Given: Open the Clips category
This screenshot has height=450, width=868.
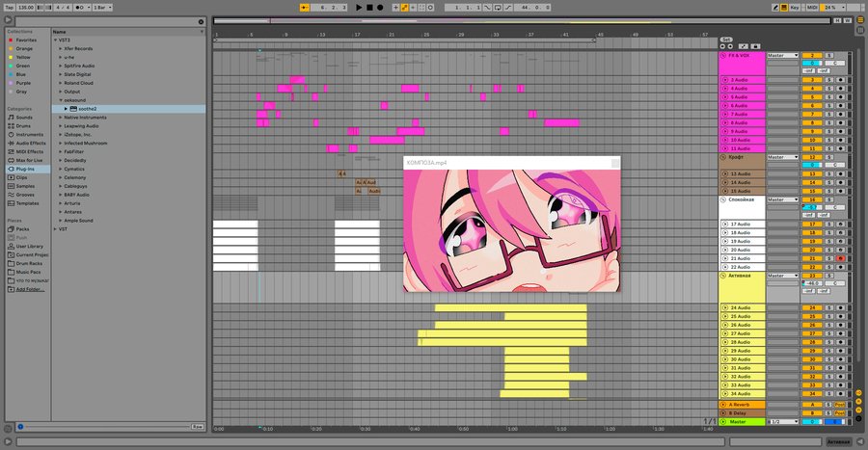Looking at the screenshot, I should (21, 177).
